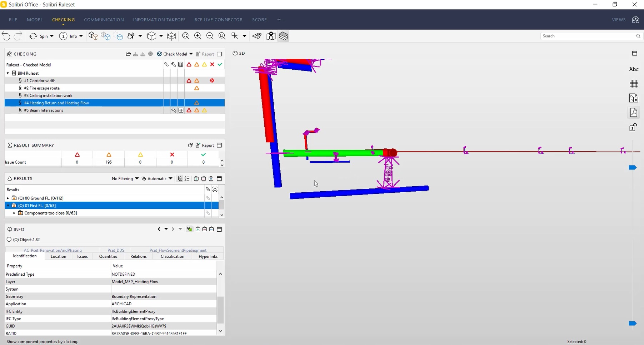Viewport: 644px width, 345px height.
Task: Click the perspective box view icon
Action: pos(171,36)
